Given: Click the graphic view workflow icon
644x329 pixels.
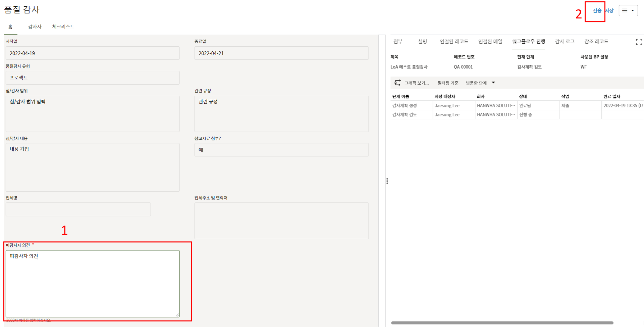Looking at the screenshot, I should tap(397, 83).
